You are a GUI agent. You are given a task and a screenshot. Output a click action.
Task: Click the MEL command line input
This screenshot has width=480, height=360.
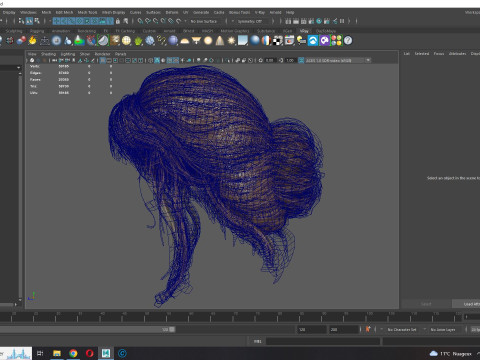tap(323, 341)
